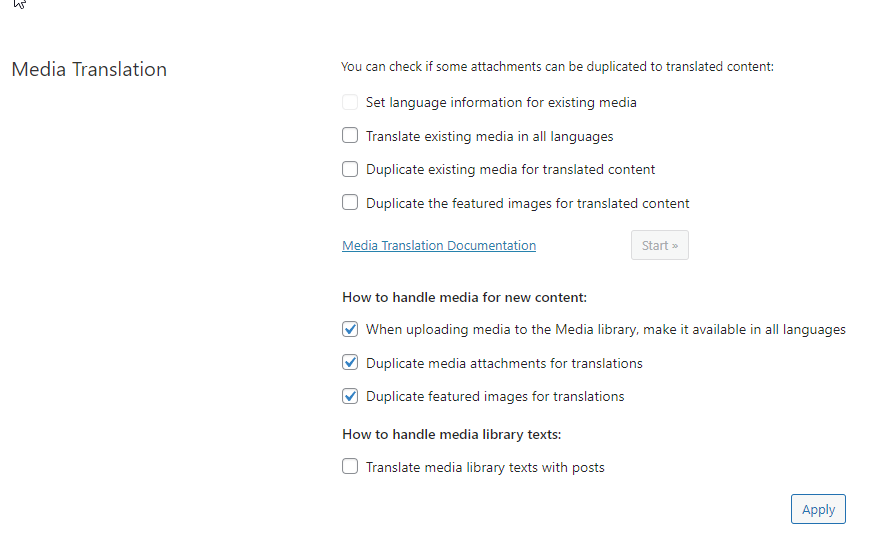Click the 'How to handle media for new content:' heading
The image size is (884, 548).
[465, 298]
